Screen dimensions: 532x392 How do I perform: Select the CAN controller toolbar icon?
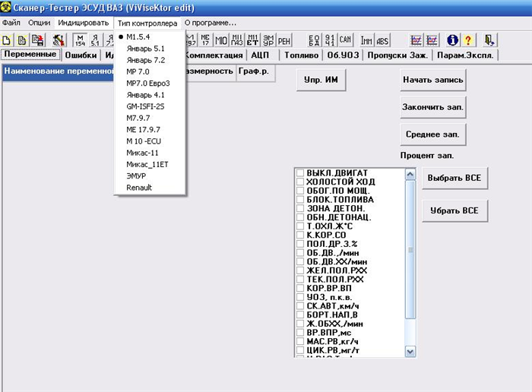coord(345,40)
